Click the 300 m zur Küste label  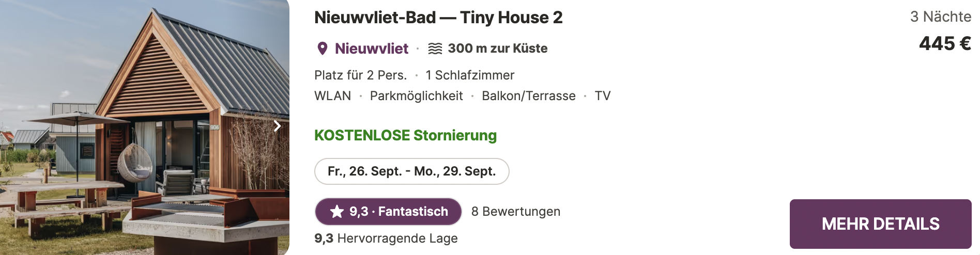(497, 49)
